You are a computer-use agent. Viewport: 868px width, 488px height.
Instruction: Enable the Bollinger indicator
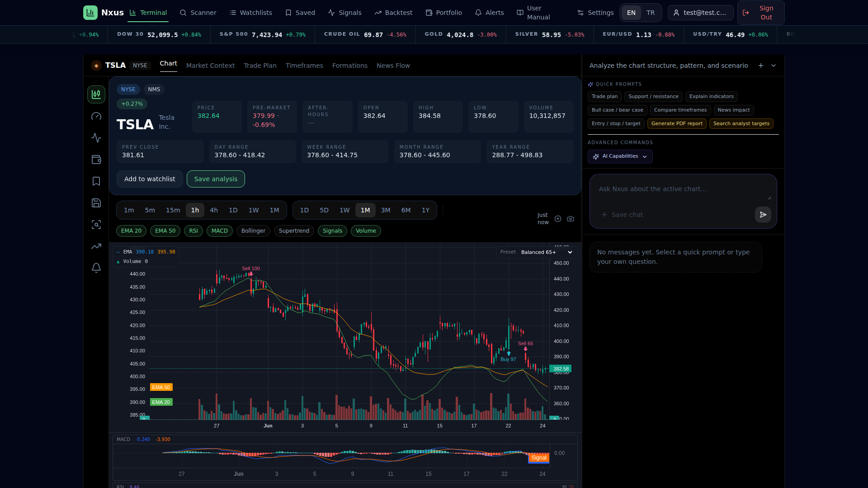[253, 231]
